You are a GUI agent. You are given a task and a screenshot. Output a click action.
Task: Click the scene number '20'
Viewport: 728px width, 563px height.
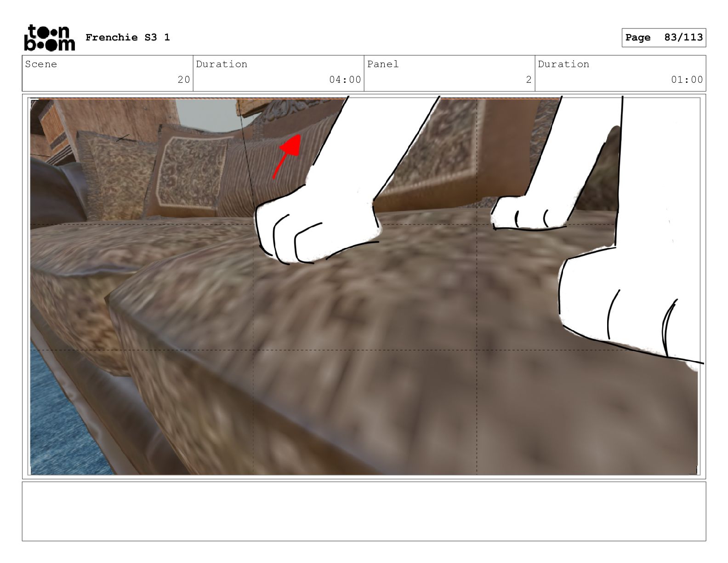(184, 80)
